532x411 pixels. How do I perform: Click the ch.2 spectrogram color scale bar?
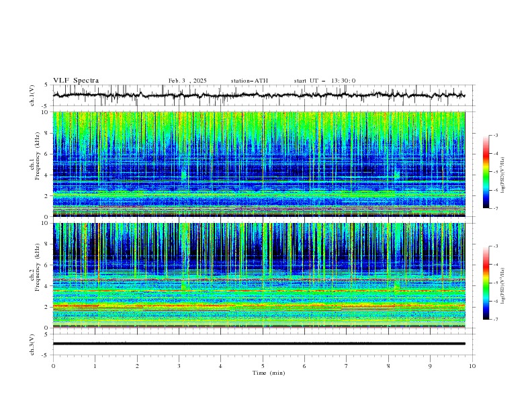[x=486, y=283]
